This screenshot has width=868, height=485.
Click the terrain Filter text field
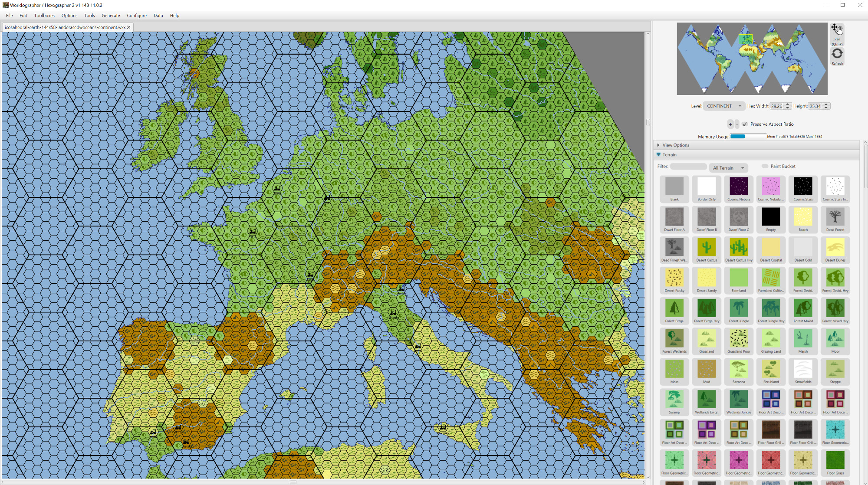[x=688, y=166]
